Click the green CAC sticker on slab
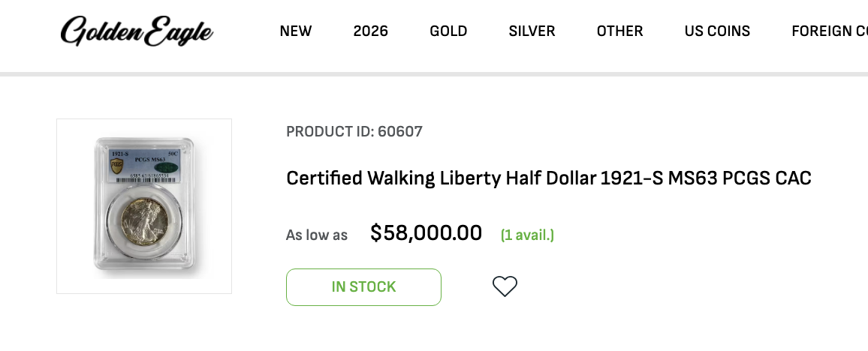The width and height of the screenshot is (868, 351). click(x=170, y=166)
